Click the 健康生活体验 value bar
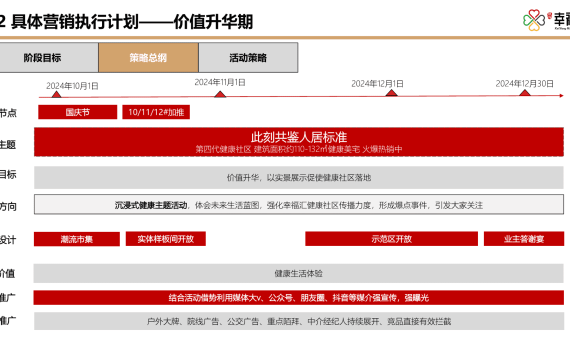The height and width of the screenshot is (360, 570). click(298, 273)
